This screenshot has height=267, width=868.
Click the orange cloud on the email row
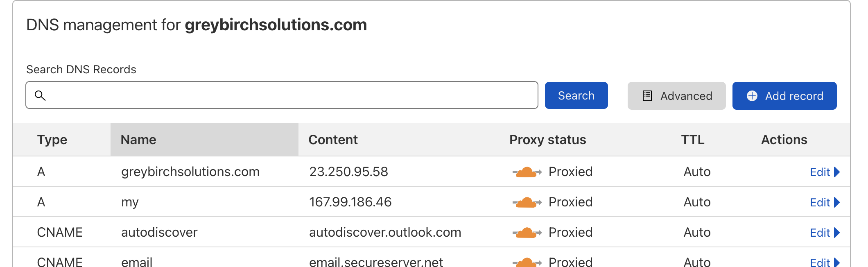(527, 262)
